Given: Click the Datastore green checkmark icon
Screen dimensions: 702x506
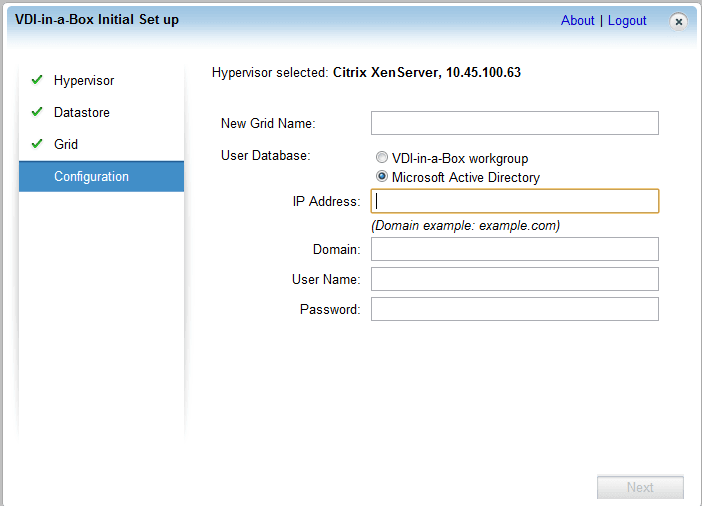Looking at the screenshot, I should 37,111.
